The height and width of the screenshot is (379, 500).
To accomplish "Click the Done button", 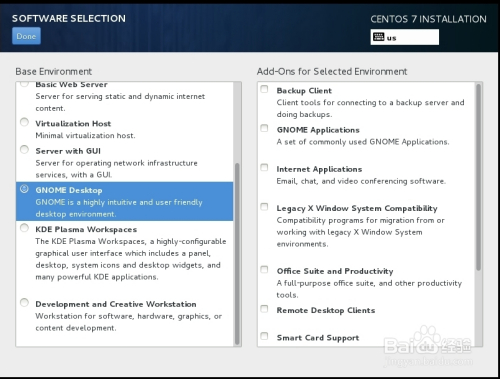I will pos(26,36).
